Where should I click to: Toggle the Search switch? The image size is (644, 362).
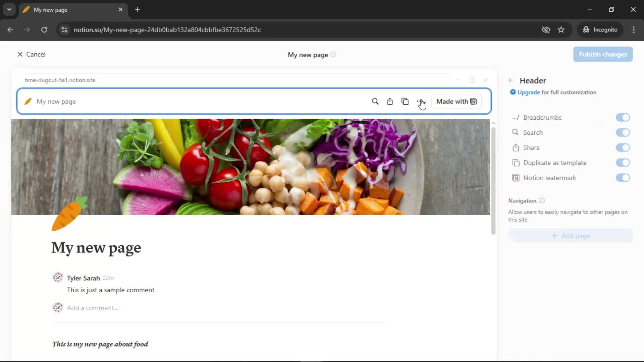click(x=623, y=133)
